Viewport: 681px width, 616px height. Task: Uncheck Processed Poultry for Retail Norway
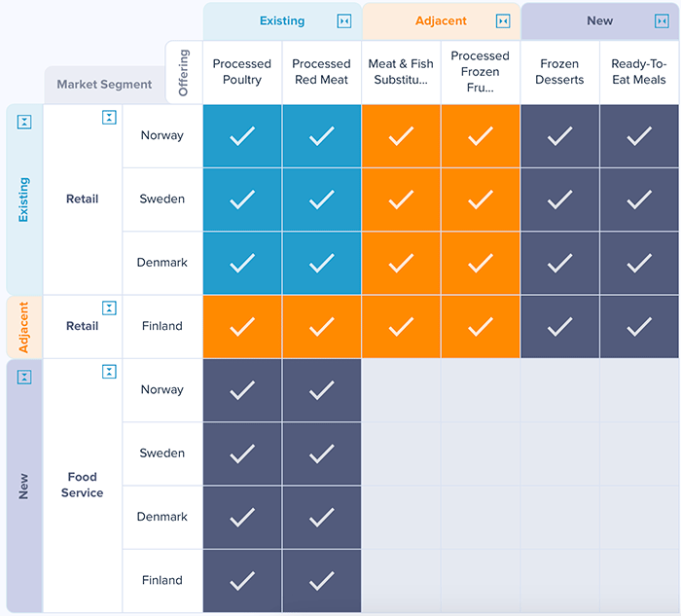coord(242,136)
